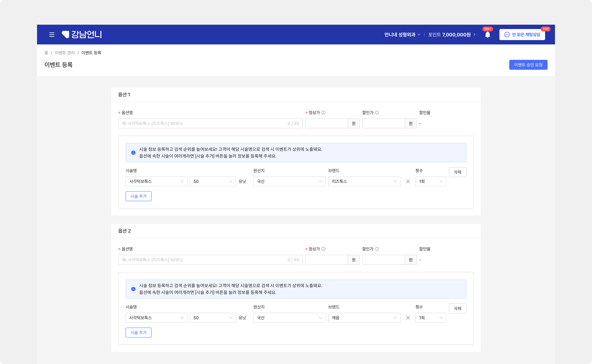Screen dimensions: 592x364
Task: Open the 안 읽은 채팅상담 chat button
Action: [522, 35]
